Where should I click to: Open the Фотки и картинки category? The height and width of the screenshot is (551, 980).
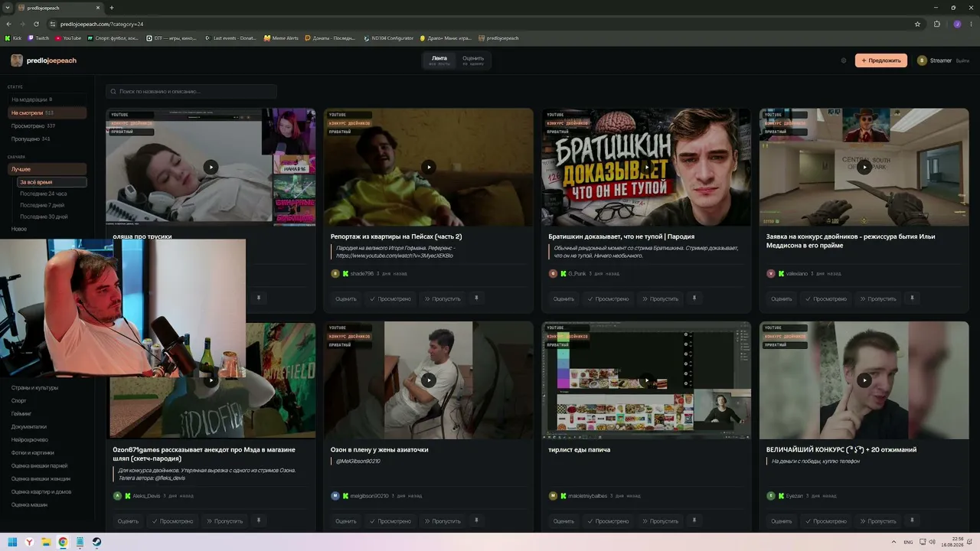(x=33, y=452)
